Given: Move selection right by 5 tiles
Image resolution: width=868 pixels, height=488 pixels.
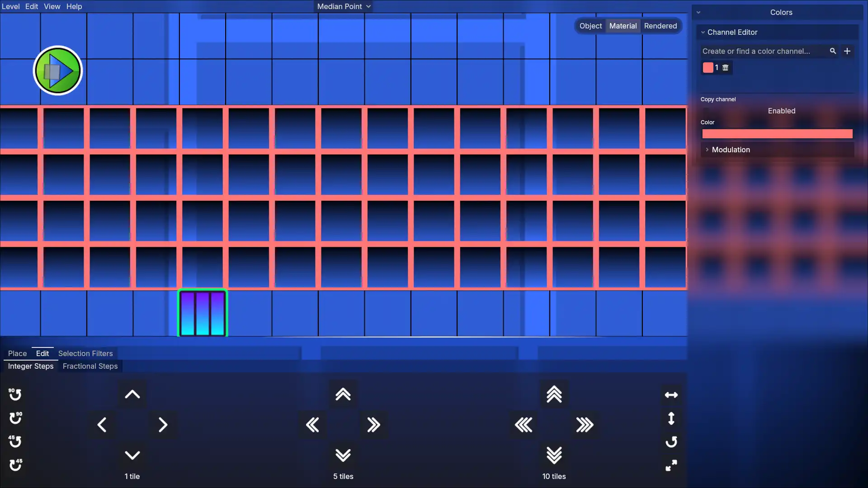Looking at the screenshot, I should click(x=373, y=425).
